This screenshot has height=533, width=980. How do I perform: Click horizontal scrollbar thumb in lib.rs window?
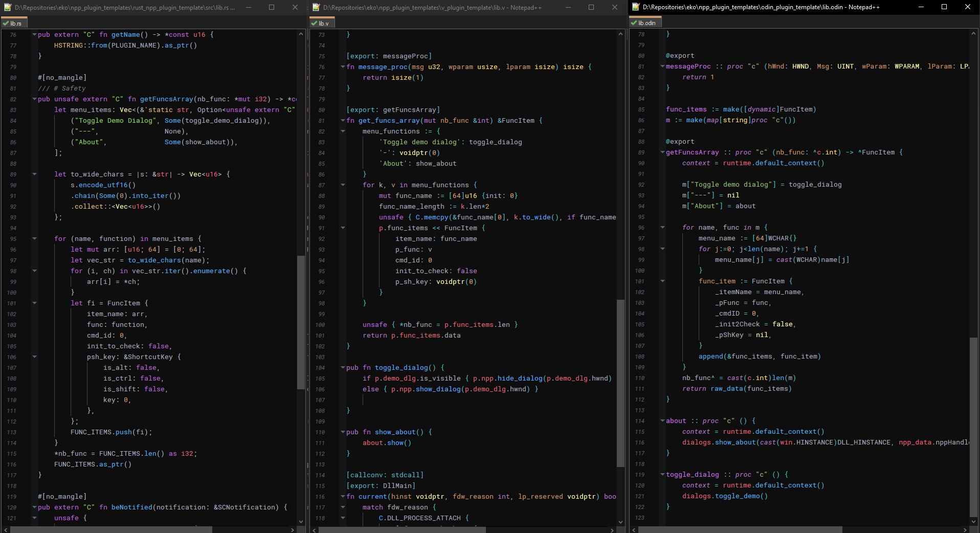pyautogui.click(x=111, y=530)
